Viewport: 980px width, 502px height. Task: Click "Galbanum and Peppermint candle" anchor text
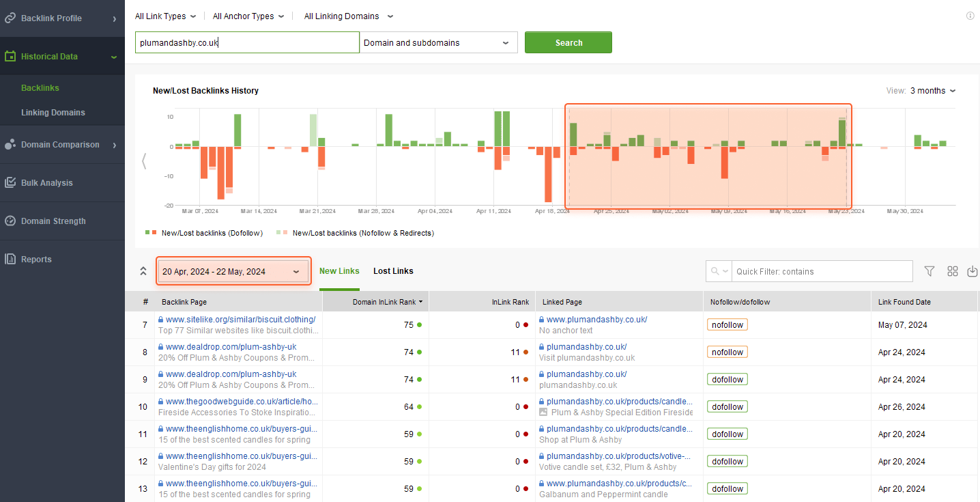[x=603, y=494]
